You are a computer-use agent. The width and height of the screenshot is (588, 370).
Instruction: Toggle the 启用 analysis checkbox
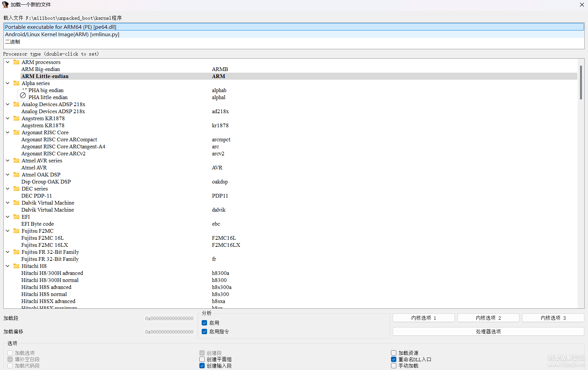pos(204,323)
